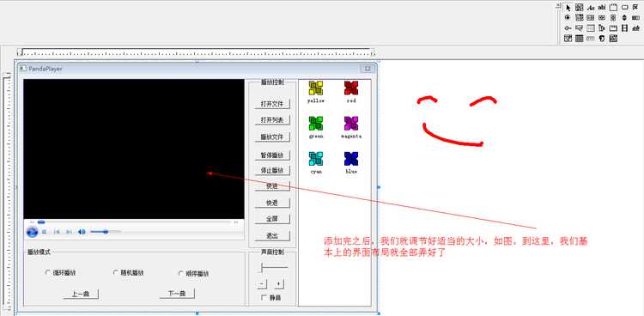Screen dimensions: 644x316
Task: Choose the 循环播放 radio button
Action: pos(61,272)
